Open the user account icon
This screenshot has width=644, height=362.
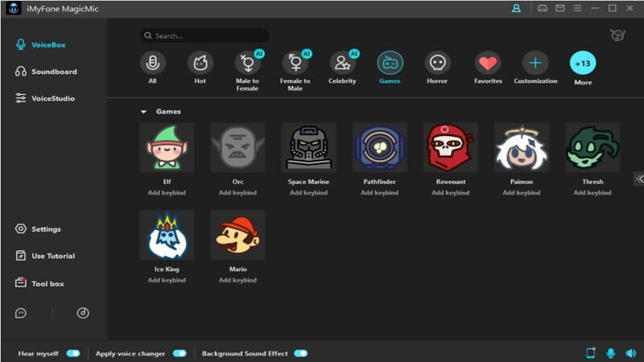pyautogui.click(x=516, y=8)
